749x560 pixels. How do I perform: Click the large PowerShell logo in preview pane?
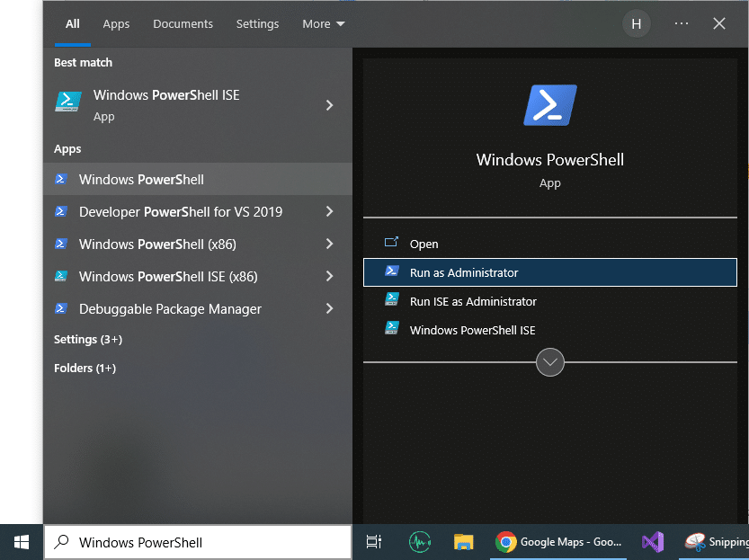pyautogui.click(x=549, y=105)
